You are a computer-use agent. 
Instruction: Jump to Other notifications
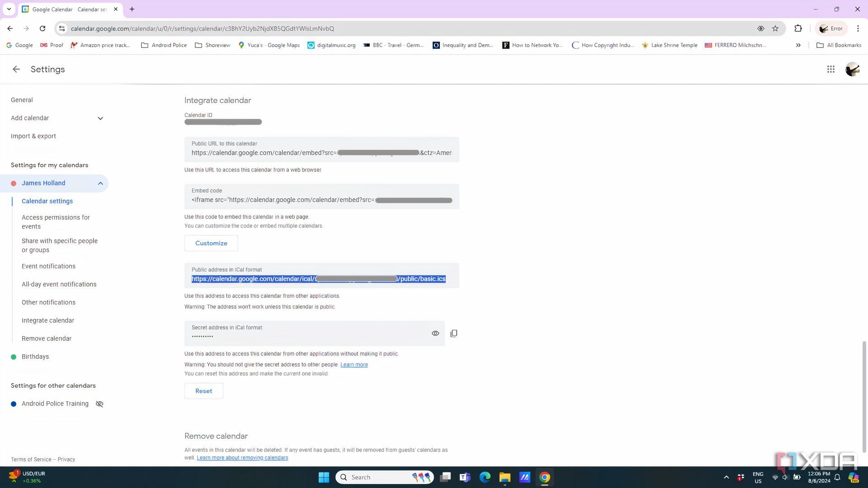click(48, 302)
